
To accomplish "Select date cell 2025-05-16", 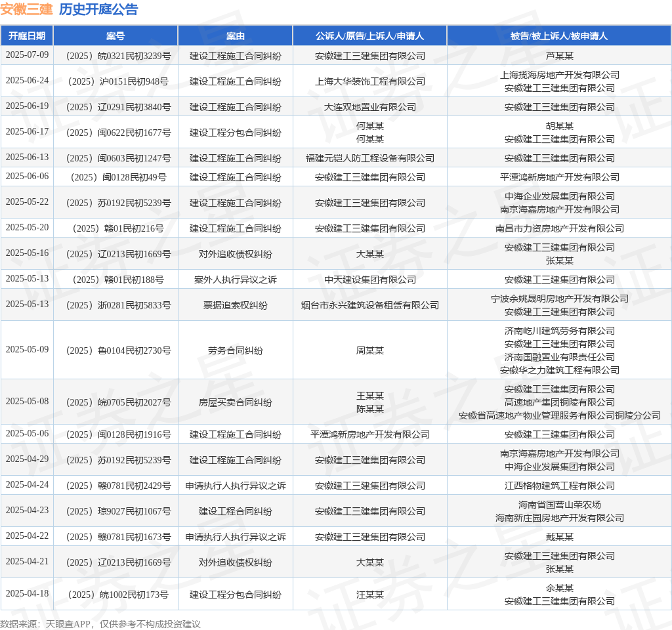I will tap(27, 253).
